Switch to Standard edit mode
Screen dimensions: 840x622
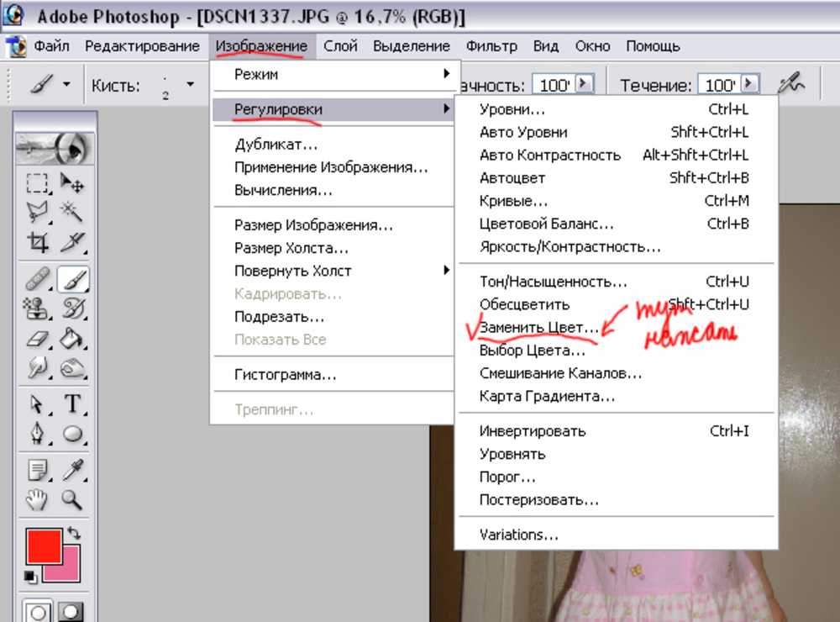coord(38,612)
